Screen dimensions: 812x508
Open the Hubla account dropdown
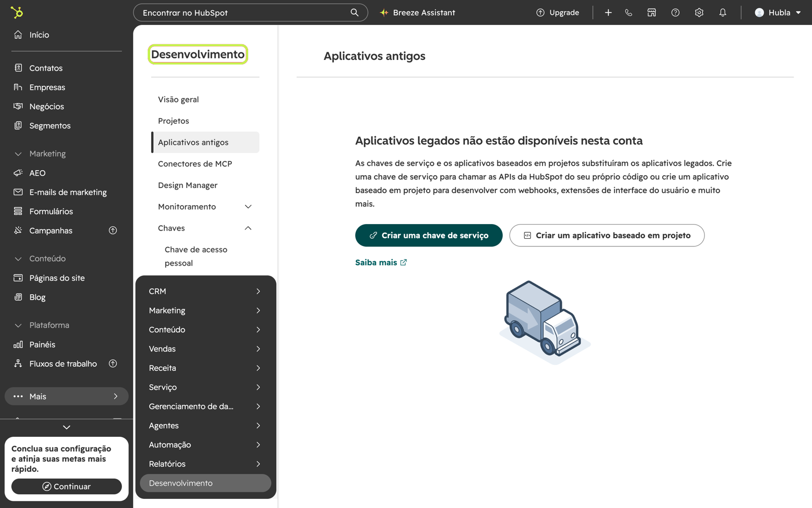click(x=777, y=12)
